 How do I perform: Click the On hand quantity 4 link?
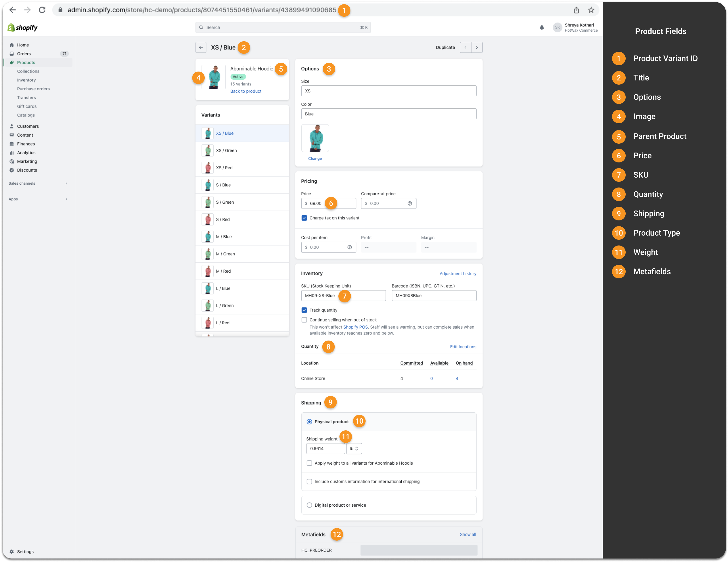[x=457, y=378]
